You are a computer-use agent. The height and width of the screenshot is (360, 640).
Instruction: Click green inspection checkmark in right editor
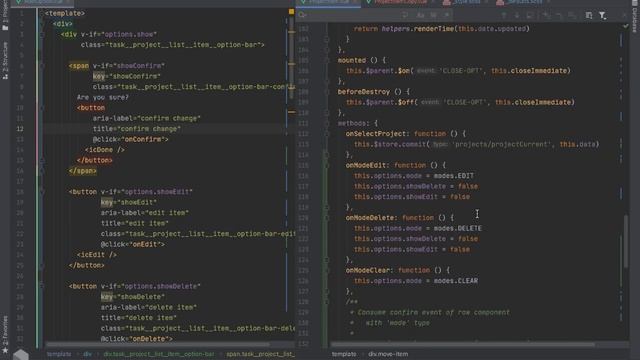tap(626, 26)
